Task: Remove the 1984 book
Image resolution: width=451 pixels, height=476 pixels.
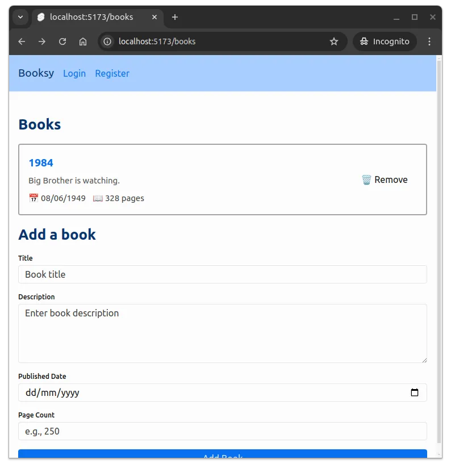Action: [385, 179]
